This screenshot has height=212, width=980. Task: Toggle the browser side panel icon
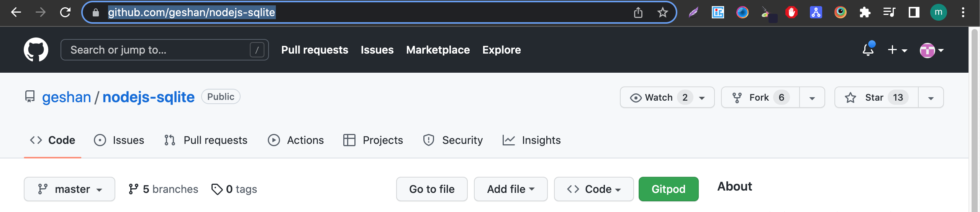click(914, 13)
